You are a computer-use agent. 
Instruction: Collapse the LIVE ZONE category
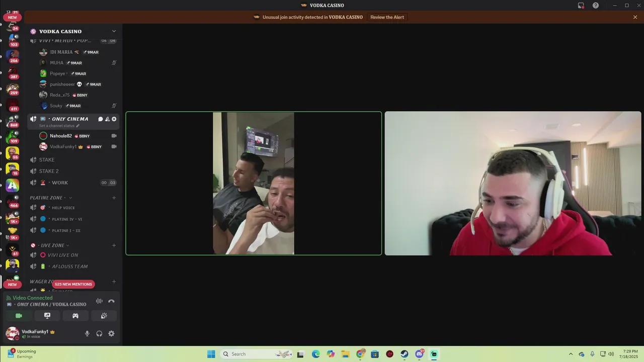point(51,245)
